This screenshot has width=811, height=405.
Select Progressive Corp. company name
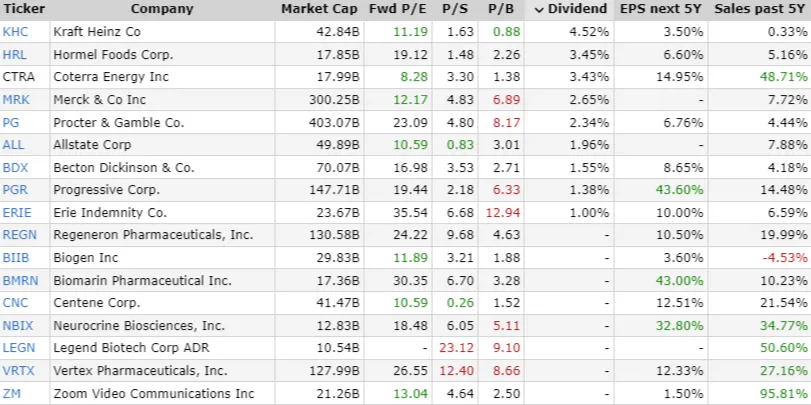coord(107,190)
